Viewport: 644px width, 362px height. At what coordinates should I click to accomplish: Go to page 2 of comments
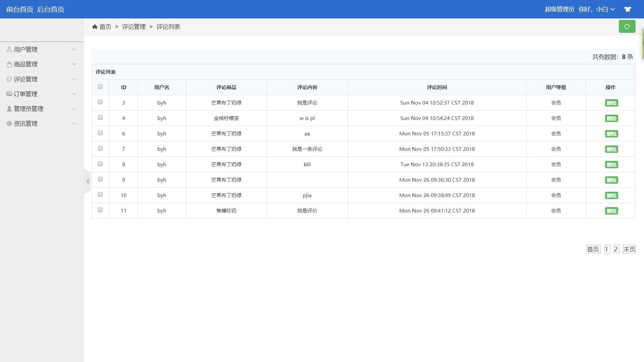tap(616, 249)
